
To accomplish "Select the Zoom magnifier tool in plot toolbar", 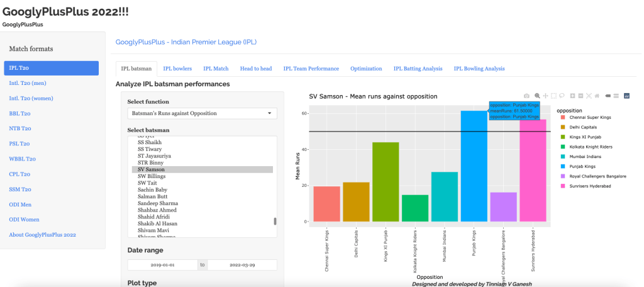I will (x=537, y=96).
